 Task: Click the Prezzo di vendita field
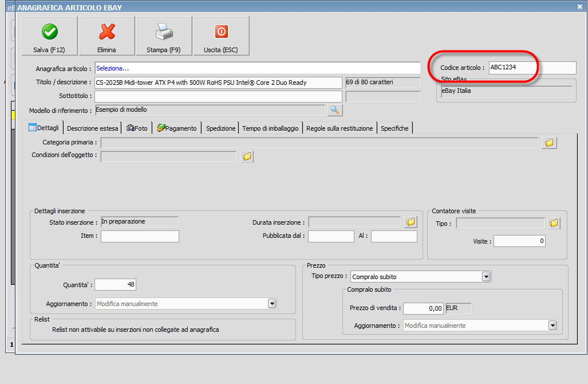point(423,308)
